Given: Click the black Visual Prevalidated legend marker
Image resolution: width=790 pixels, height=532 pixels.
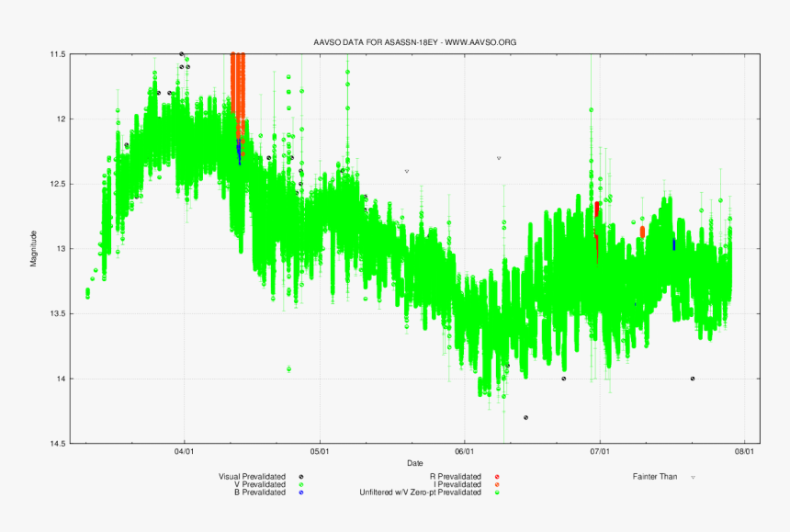Looking at the screenshot, I should [x=300, y=477].
